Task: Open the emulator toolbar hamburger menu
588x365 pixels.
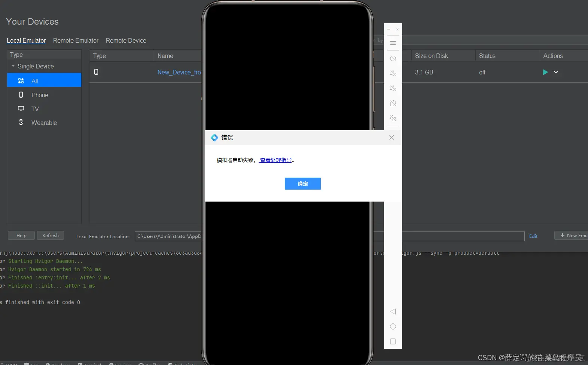Action: tap(393, 43)
